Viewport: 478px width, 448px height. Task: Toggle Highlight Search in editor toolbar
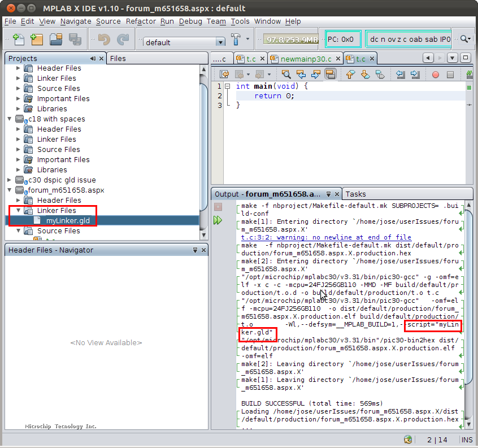coord(331,75)
